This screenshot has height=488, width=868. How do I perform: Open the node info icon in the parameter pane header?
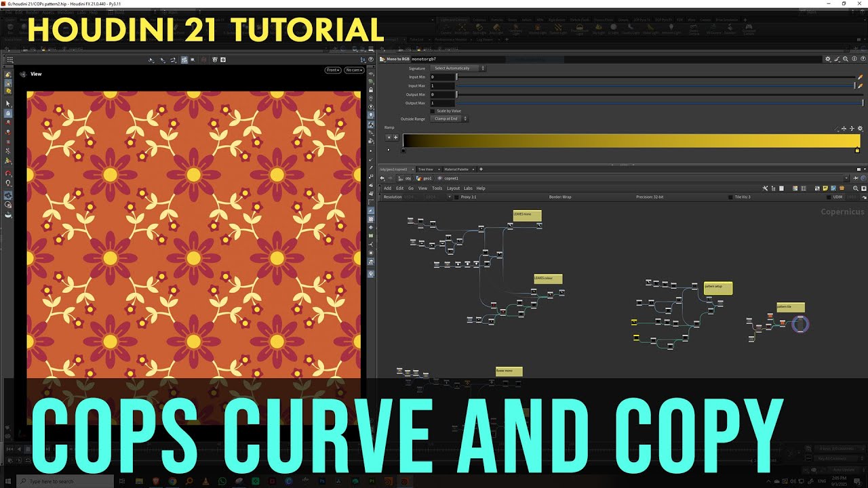coord(854,59)
